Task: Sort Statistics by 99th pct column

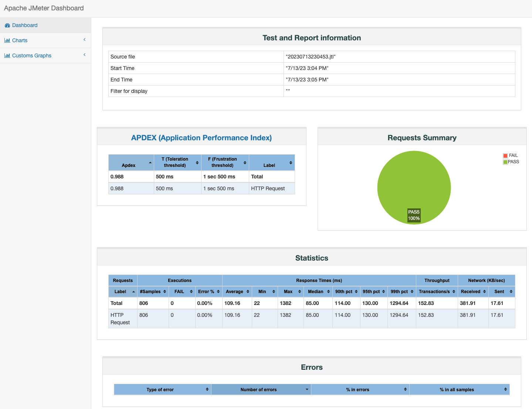Action: [x=402, y=292]
